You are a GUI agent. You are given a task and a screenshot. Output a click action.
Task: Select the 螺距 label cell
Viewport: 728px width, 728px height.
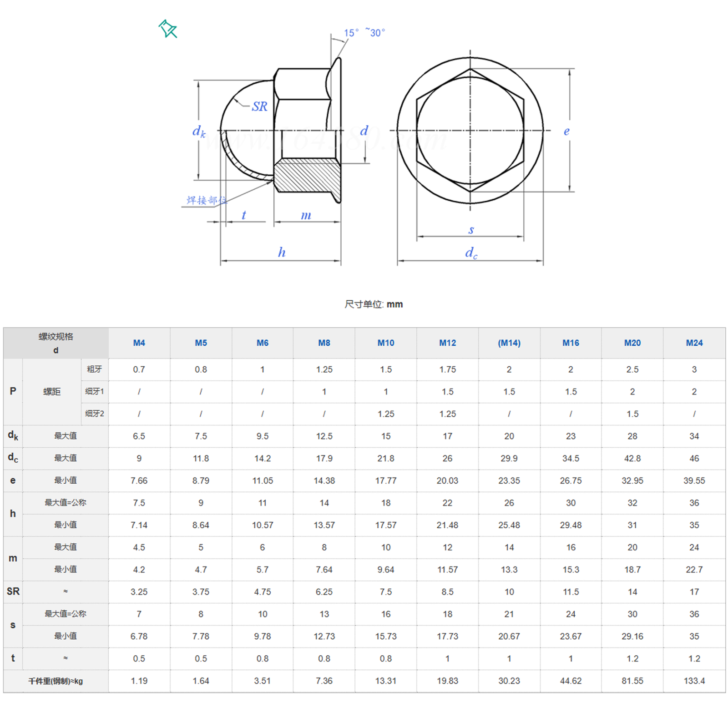(x=52, y=392)
